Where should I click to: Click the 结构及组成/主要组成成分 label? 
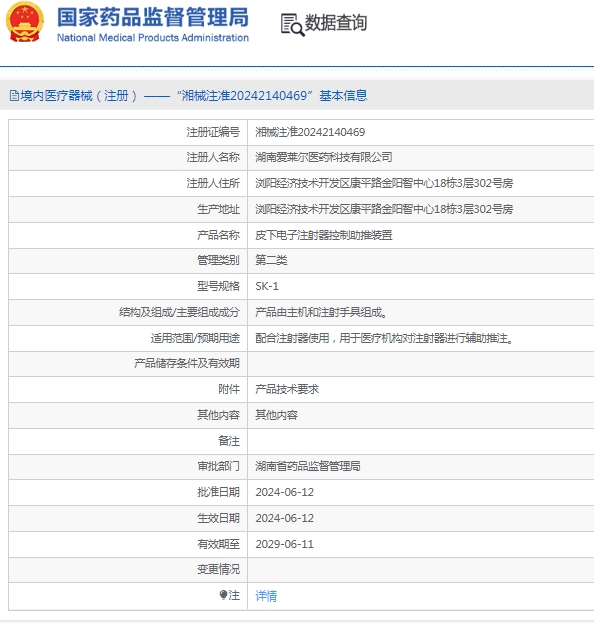(179, 312)
